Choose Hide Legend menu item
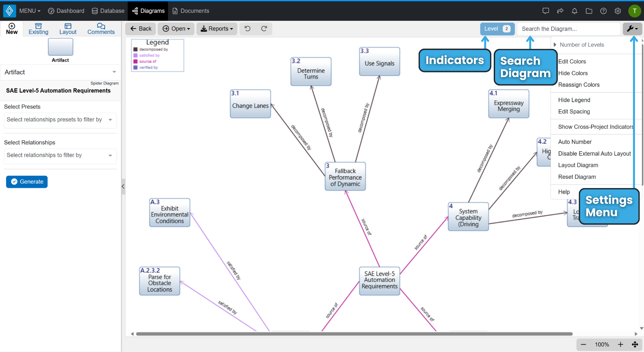 point(574,100)
